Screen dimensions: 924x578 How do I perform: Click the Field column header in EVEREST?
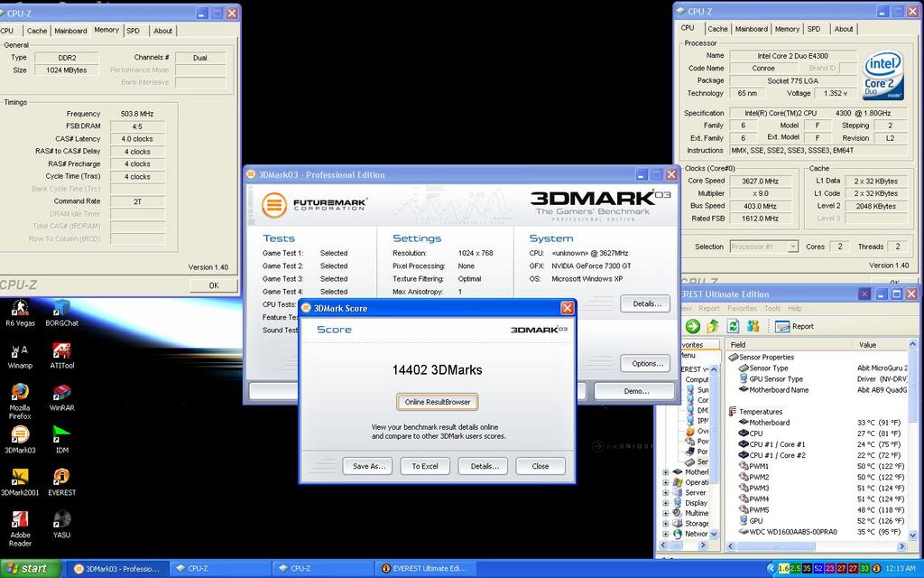(790, 344)
